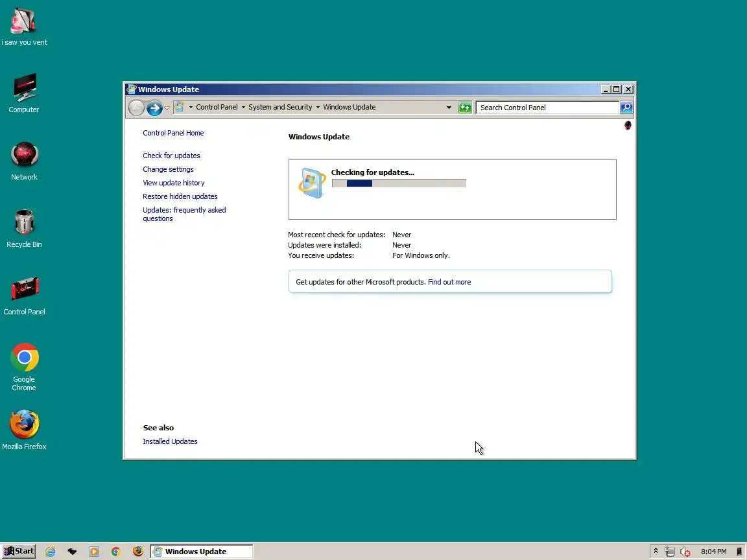Viewport: 747px width, 560px height.
Task: Click the Checking for updates progress bar
Action: (x=399, y=183)
